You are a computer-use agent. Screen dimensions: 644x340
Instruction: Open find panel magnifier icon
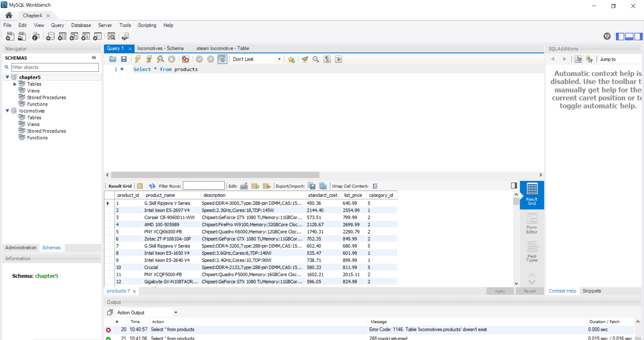pos(316,59)
